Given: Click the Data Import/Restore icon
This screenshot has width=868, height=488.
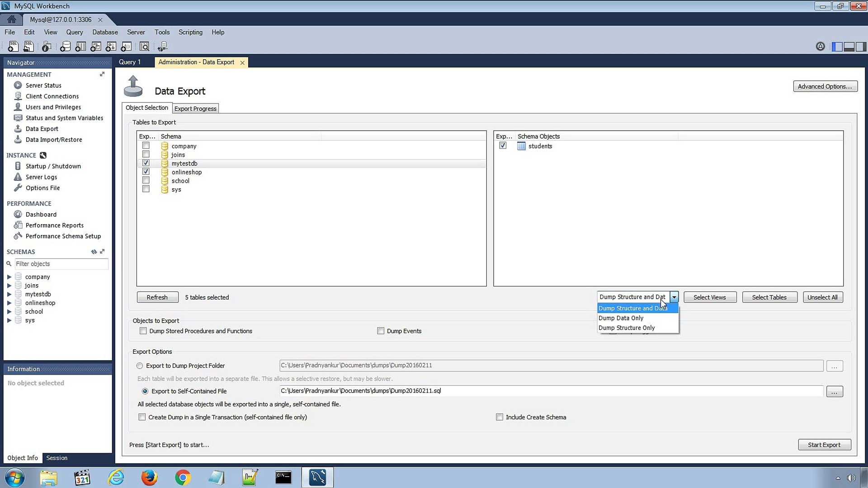Looking at the screenshot, I should click(17, 139).
